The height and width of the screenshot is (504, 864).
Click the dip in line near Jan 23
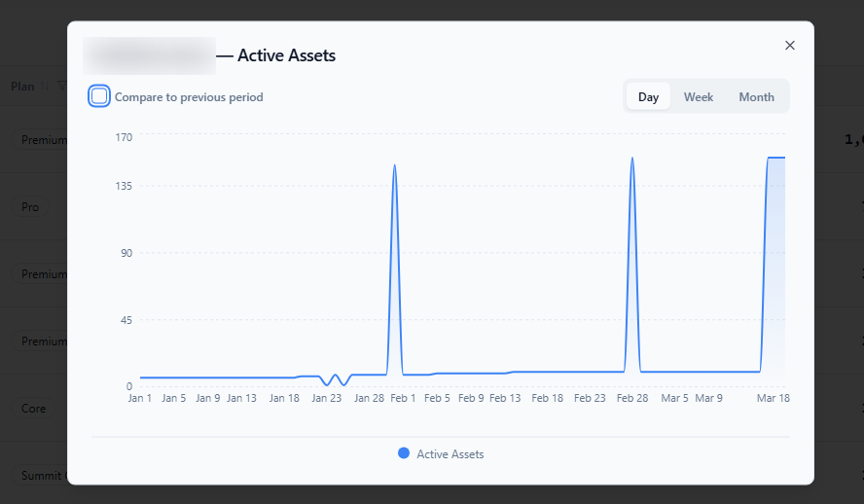click(x=327, y=384)
